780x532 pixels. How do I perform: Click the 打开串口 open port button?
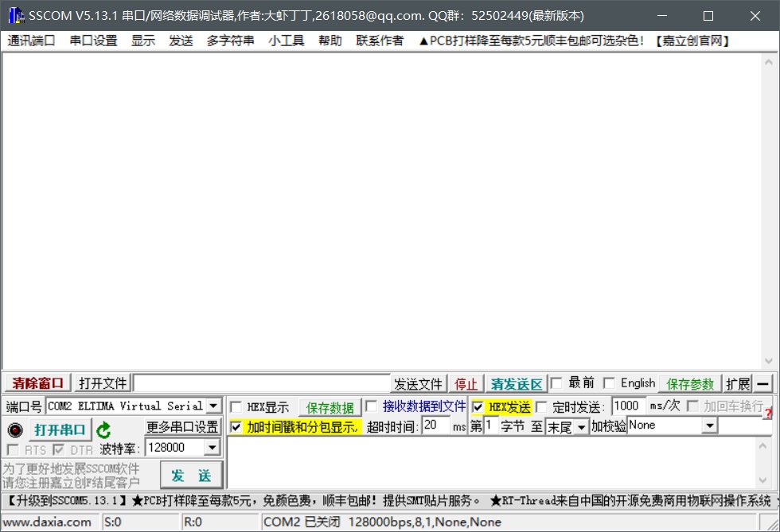[60, 429]
